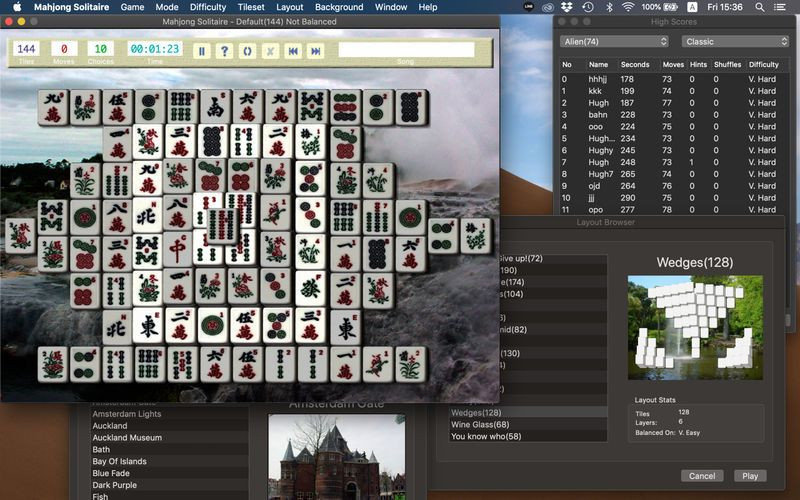Select the leftmost flower tile on the board
Screen dimensions: 800x500
click(x=20, y=236)
